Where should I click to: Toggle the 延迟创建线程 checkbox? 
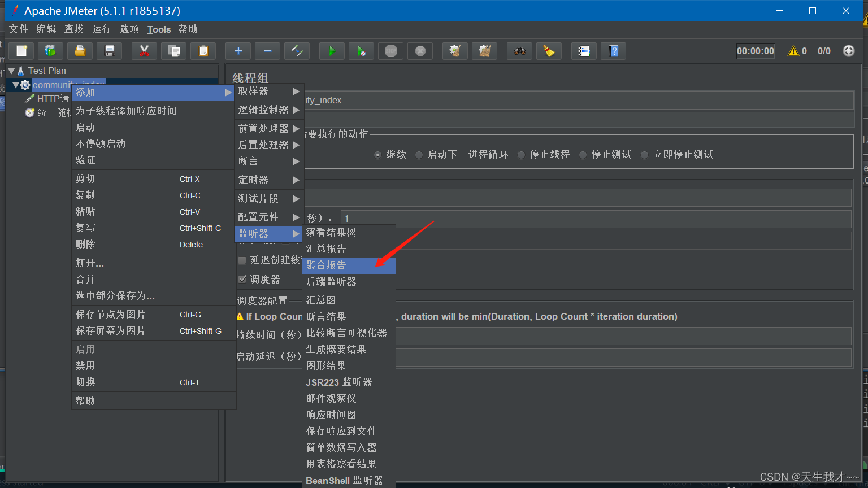(242, 260)
